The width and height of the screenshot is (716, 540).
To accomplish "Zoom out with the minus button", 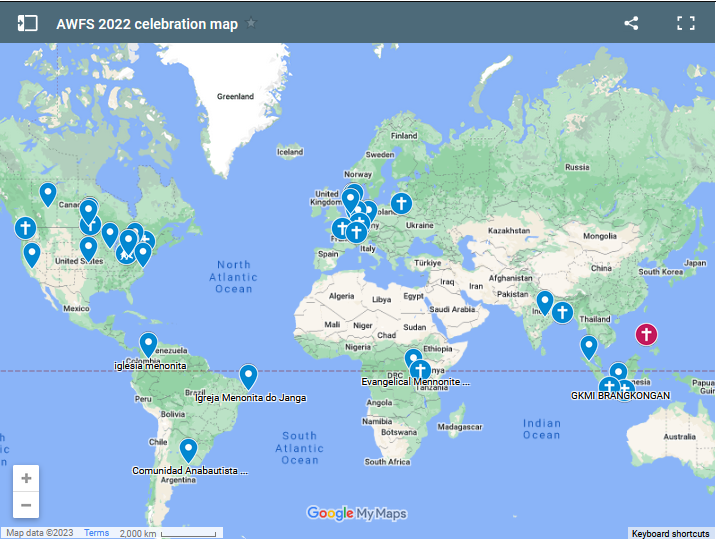I will 26,505.
